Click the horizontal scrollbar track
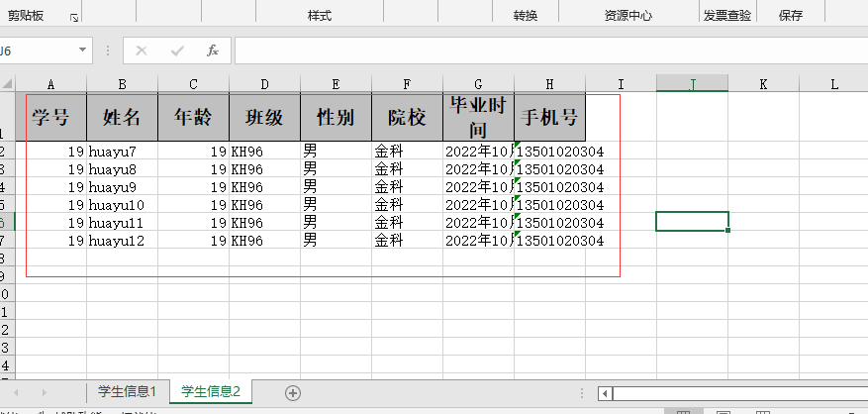868x414 pixels. (x=740, y=393)
